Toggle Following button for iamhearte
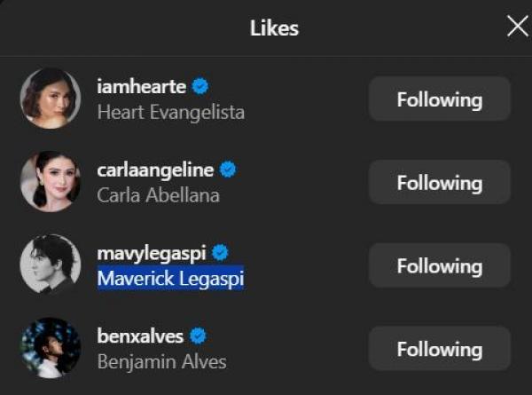The width and height of the screenshot is (532, 395). (x=439, y=99)
